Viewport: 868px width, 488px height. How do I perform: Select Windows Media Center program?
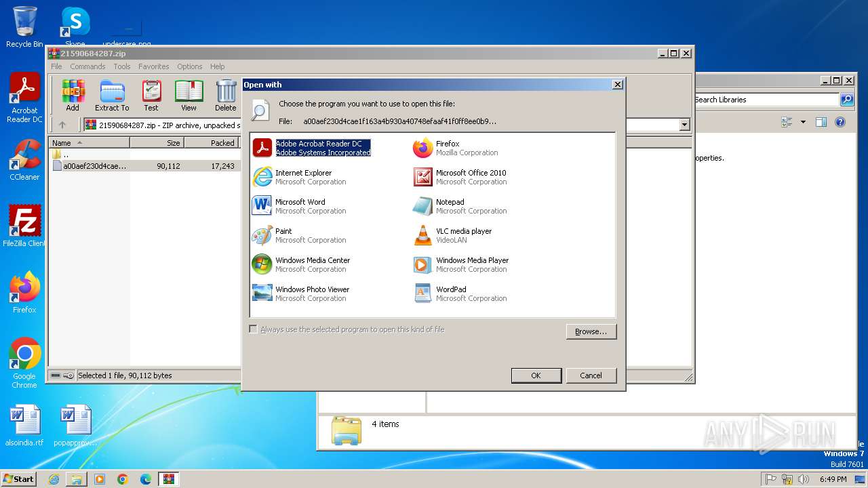(x=301, y=264)
